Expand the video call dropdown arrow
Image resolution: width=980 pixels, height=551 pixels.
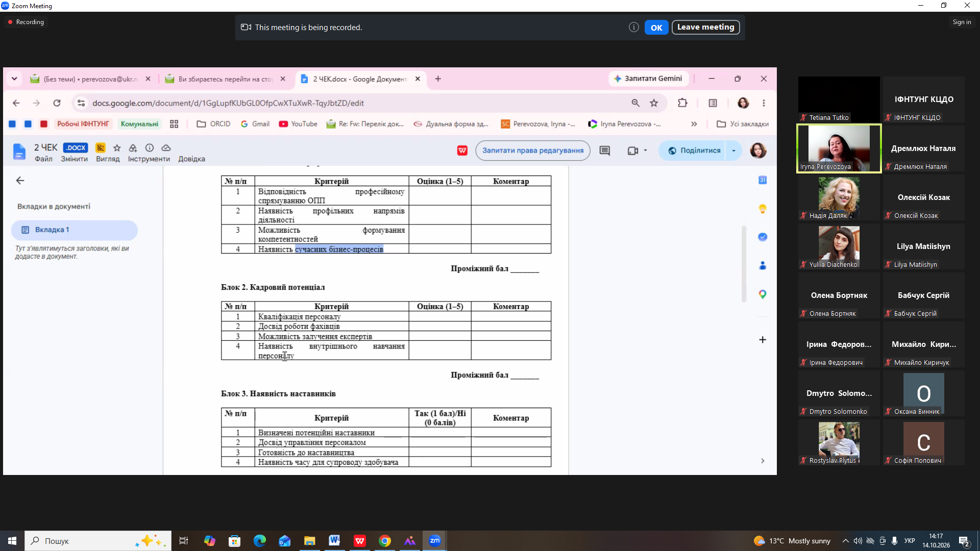click(645, 151)
